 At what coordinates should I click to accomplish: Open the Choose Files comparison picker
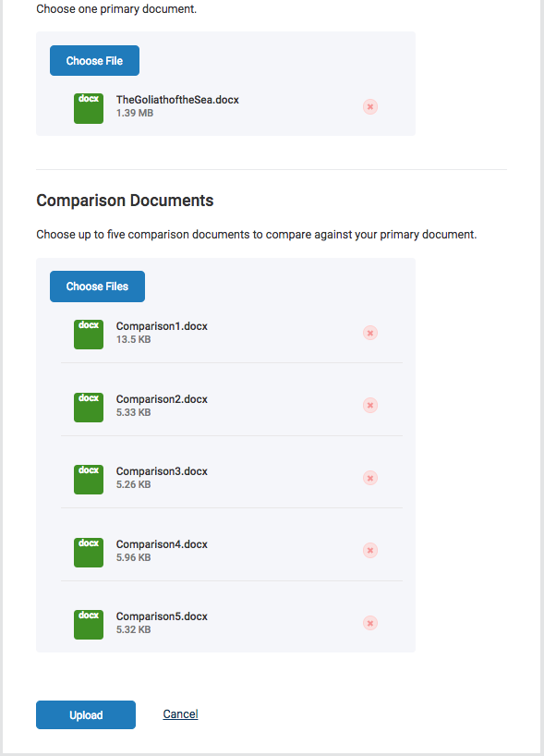click(x=97, y=287)
